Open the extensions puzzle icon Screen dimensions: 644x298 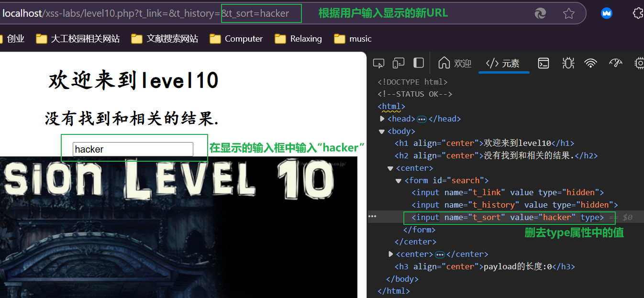point(638,13)
